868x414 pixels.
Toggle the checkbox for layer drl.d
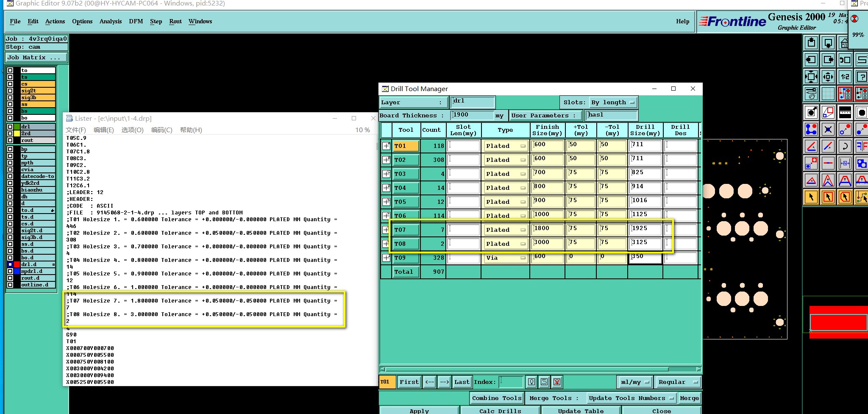coord(10,264)
